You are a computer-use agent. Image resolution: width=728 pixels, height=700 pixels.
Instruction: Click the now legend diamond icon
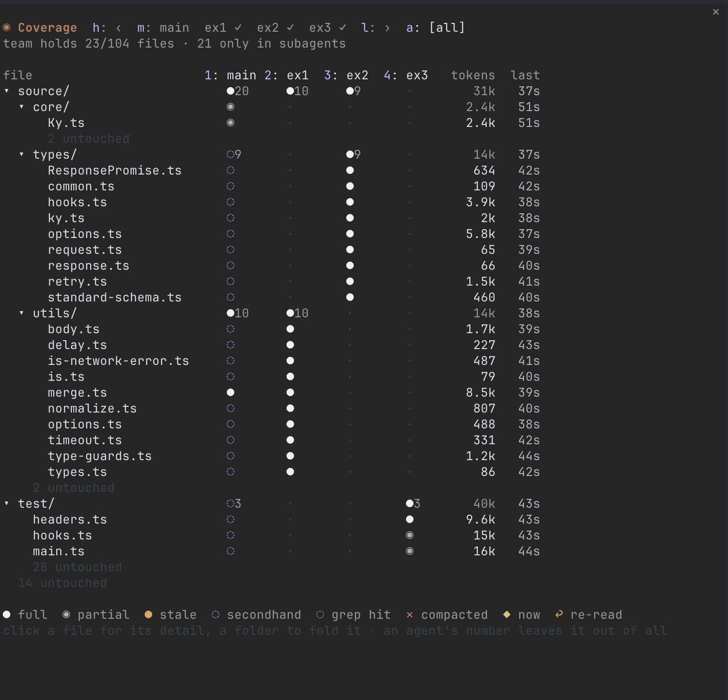507,615
